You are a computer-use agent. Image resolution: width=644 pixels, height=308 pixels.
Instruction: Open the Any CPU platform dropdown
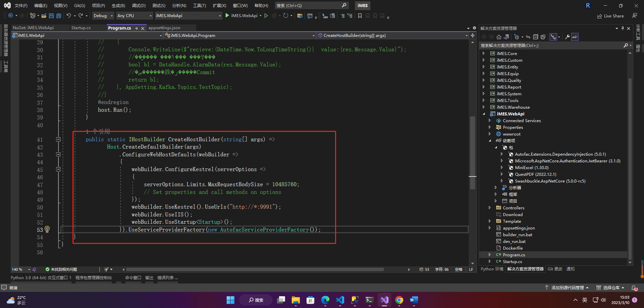point(135,16)
